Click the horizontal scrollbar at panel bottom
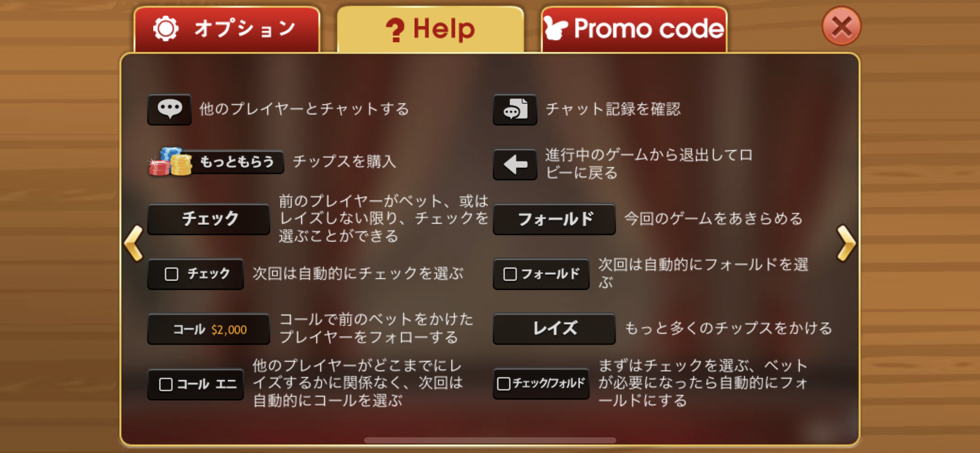The image size is (980, 453). [x=490, y=440]
